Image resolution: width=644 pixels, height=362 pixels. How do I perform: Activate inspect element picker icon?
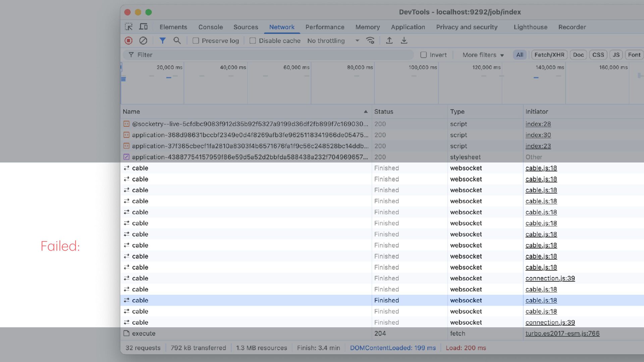pos(129,27)
